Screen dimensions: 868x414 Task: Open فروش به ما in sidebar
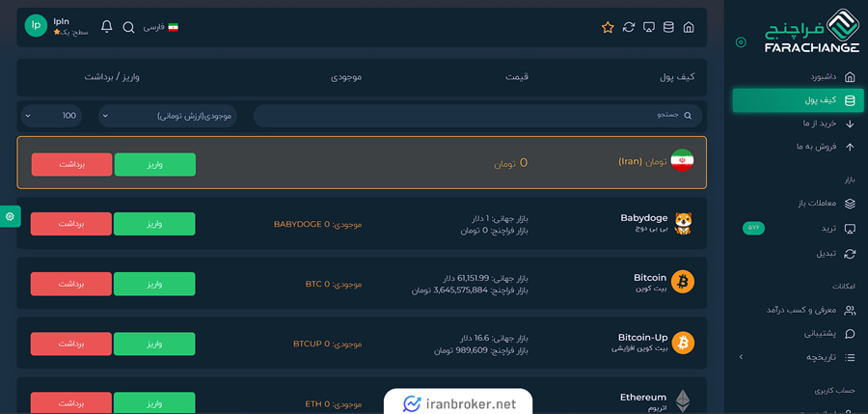[x=826, y=147]
